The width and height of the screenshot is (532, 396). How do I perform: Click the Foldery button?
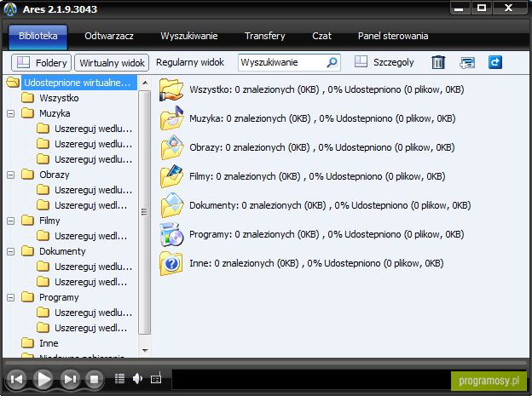pyautogui.click(x=41, y=63)
